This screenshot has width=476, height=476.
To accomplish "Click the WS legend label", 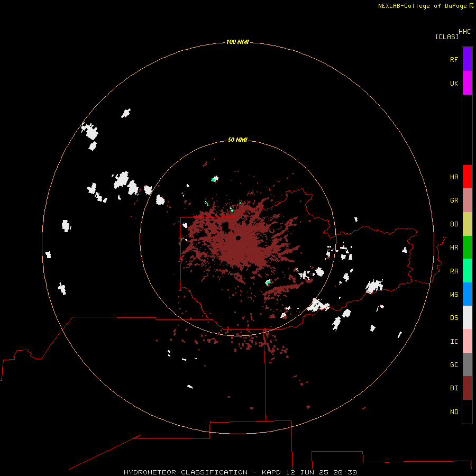I will click(x=454, y=294).
